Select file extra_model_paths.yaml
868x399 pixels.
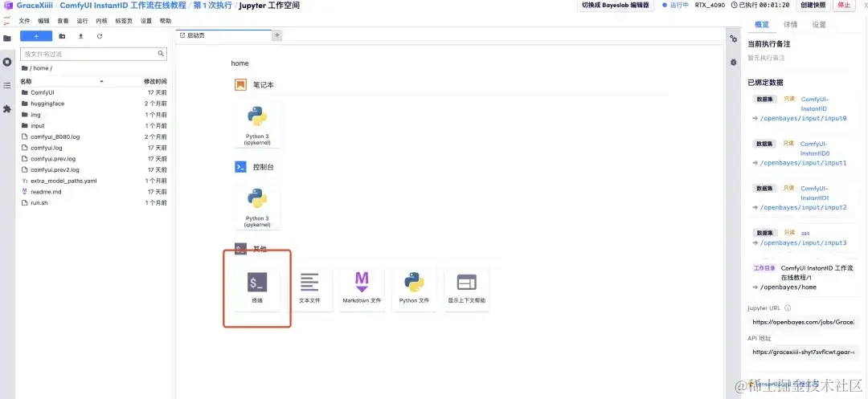(94, 181)
